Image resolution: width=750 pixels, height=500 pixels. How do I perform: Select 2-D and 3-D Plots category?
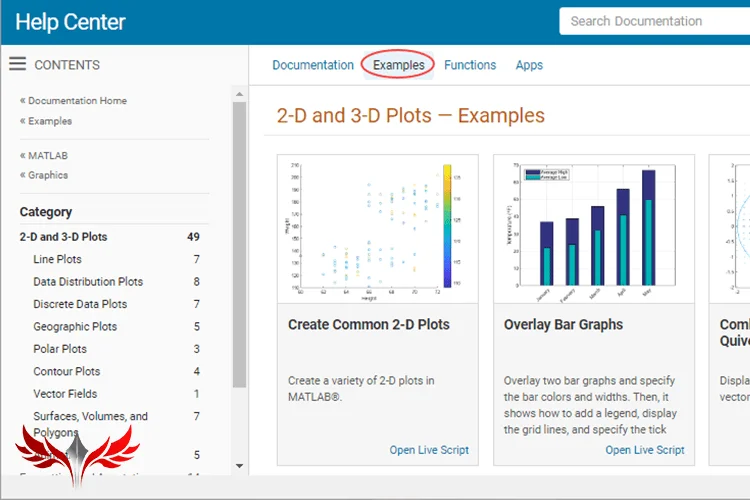(x=63, y=237)
